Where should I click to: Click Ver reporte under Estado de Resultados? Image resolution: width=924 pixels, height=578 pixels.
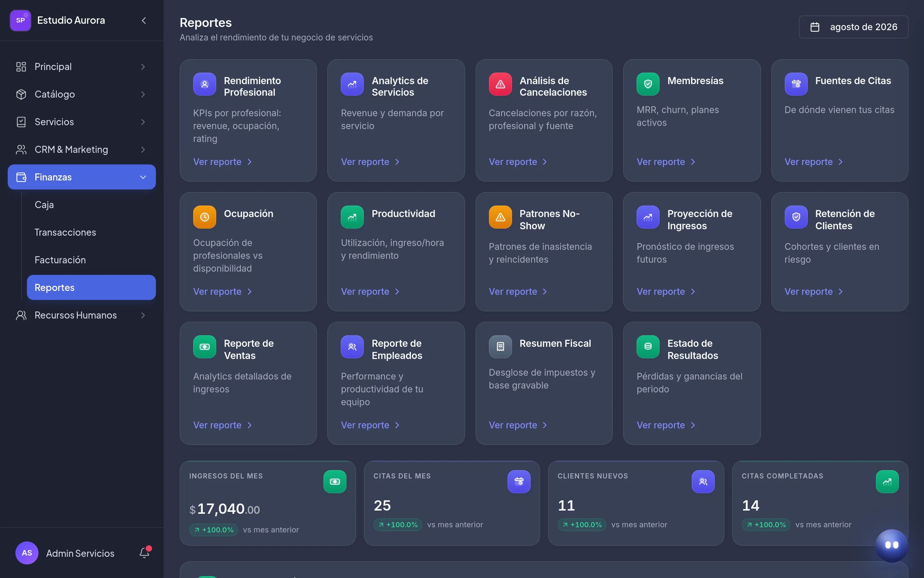pyautogui.click(x=666, y=425)
